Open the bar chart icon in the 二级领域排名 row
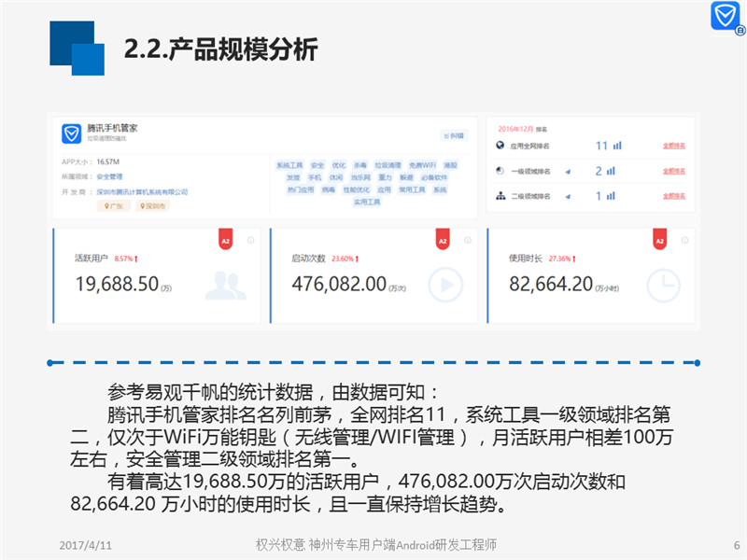The image size is (747, 560). tap(611, 196)
